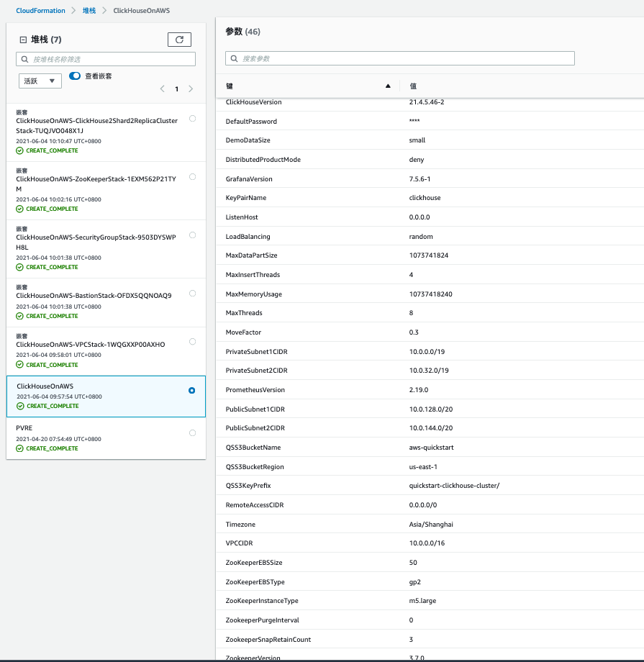Click the search icon in parameter search box
This screenshot has width=644, height=662.
click(x=235, y=58)
